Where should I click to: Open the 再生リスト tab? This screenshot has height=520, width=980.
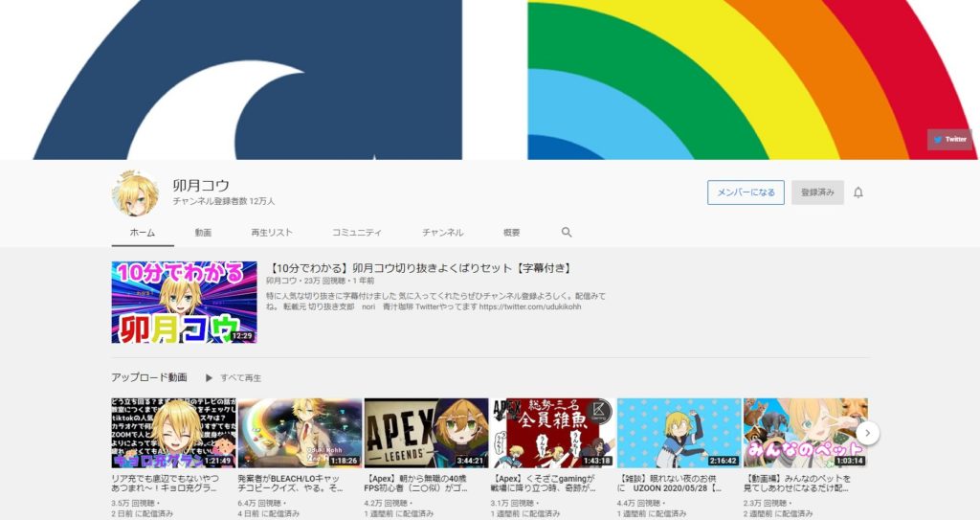click(x=272, y=232)
